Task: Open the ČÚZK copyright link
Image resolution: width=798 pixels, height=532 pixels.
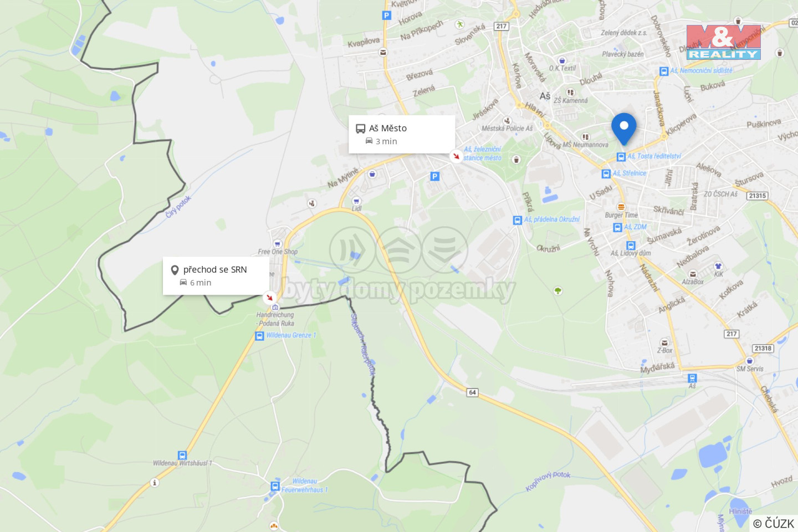Action: (x=774, y=523)
